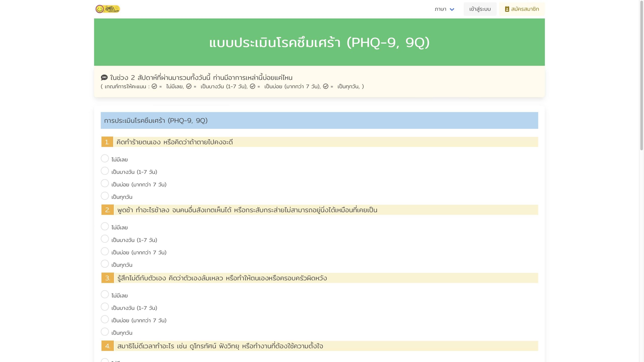The height and width of the screenshot is (362, 644).
Task: Click the check icon before ไม่มีเลย legend
Action: pyautogui.click(x=154, y=86)
